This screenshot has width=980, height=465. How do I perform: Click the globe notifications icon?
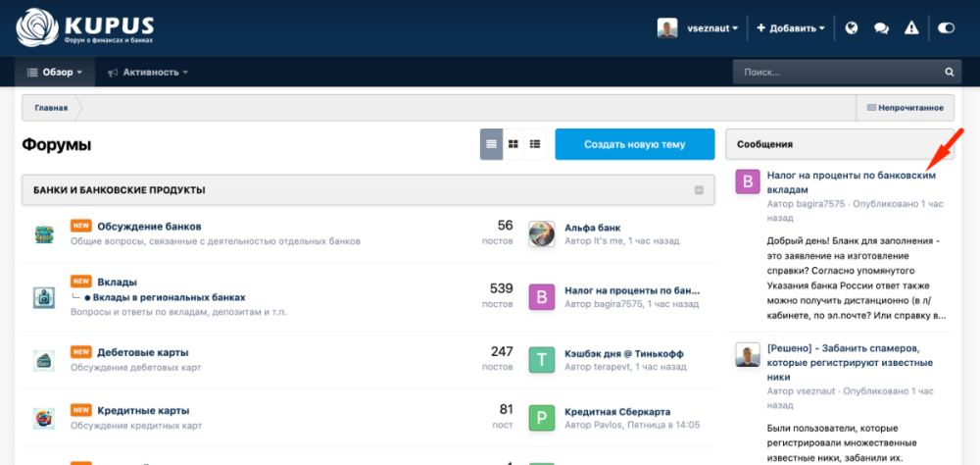[x=852, y=28]
